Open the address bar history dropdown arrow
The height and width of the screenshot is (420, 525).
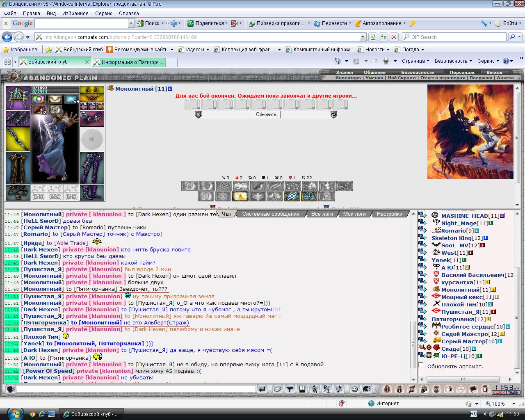(363, 37)
